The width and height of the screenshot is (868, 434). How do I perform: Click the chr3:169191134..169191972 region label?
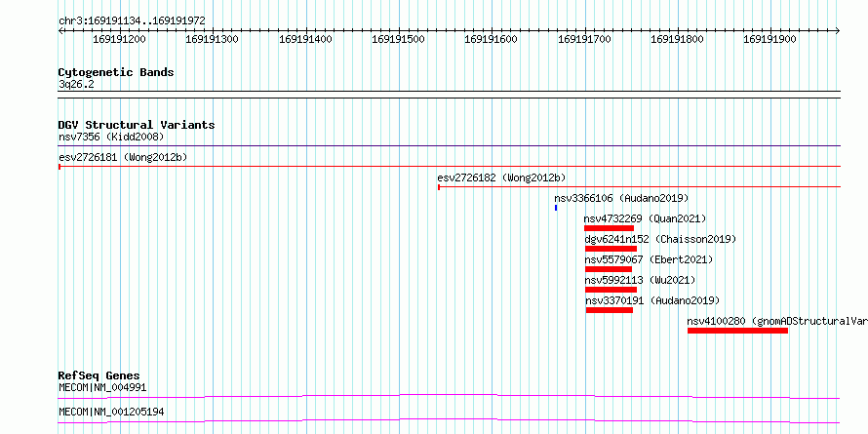click(132, 21)
